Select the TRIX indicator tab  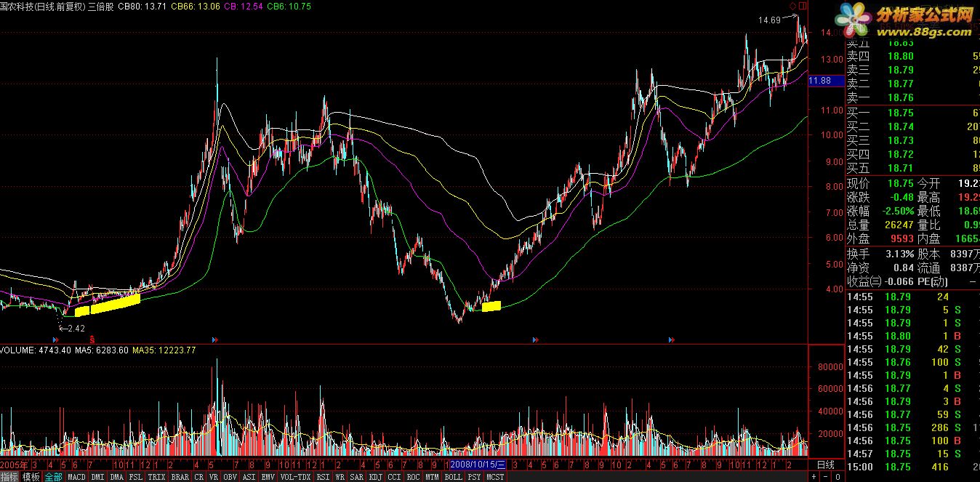pos(157,477)
